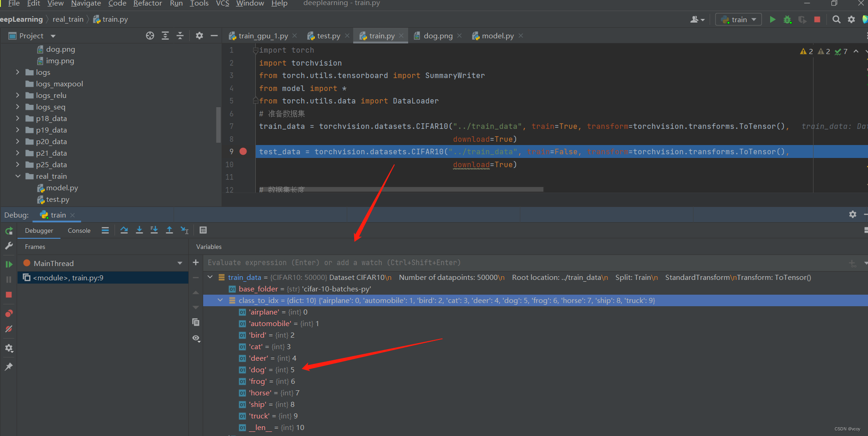The height and width of the screenshot is (436, 868).
Task: Switch to the Console tab
Action: 79,230
